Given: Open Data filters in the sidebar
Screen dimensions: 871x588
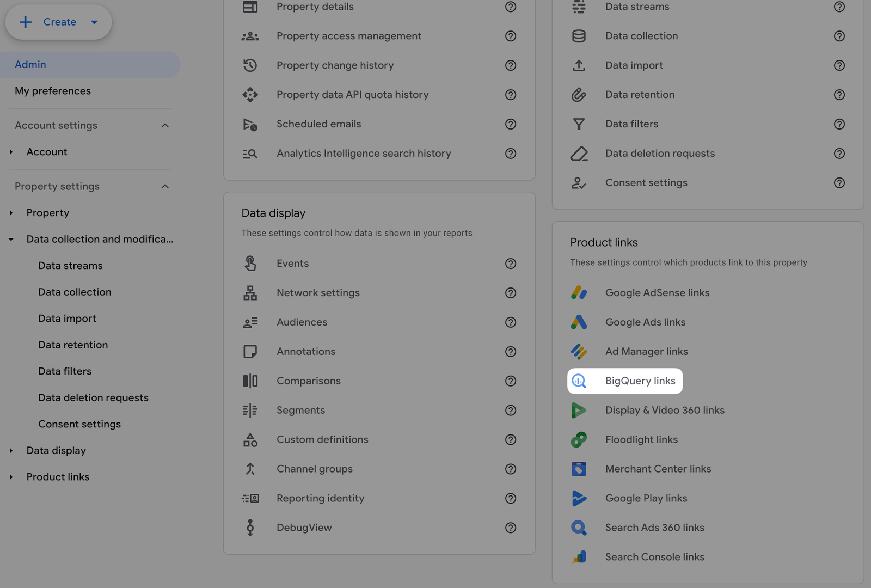Looking at the screenshot, I should coord(65,371).
